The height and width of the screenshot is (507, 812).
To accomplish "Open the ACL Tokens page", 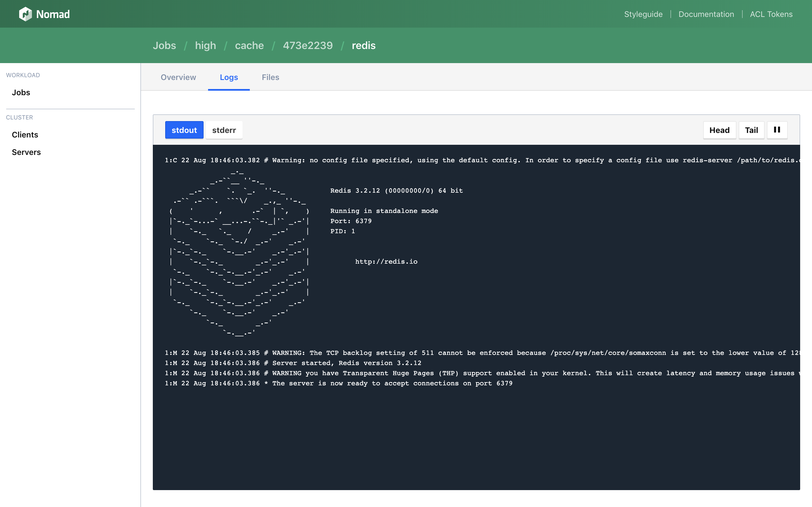I will pos(771,14).
